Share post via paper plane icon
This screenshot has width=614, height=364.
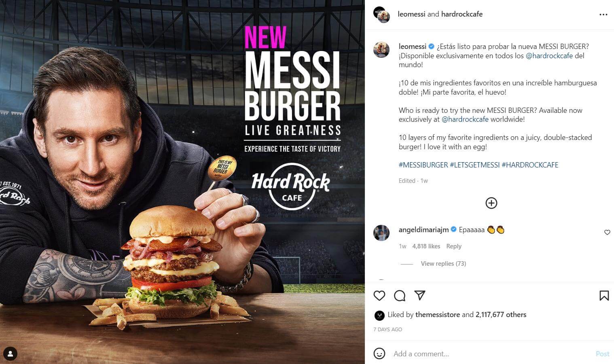coord(420,296)
